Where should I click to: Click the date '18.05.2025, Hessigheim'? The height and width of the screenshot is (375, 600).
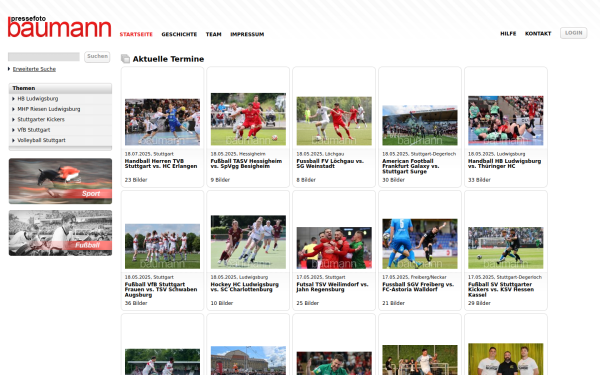[238, 154]
